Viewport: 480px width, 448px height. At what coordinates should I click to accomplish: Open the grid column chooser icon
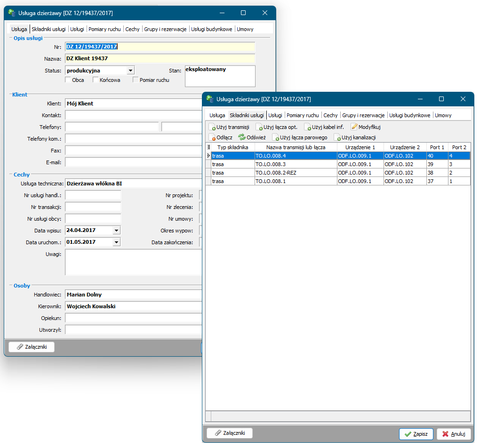[208, 147]
